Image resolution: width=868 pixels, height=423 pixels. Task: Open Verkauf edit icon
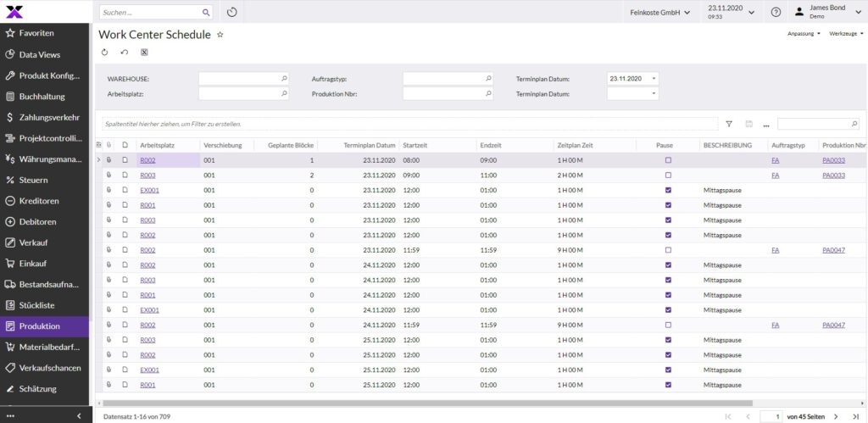tap(9, 242)
